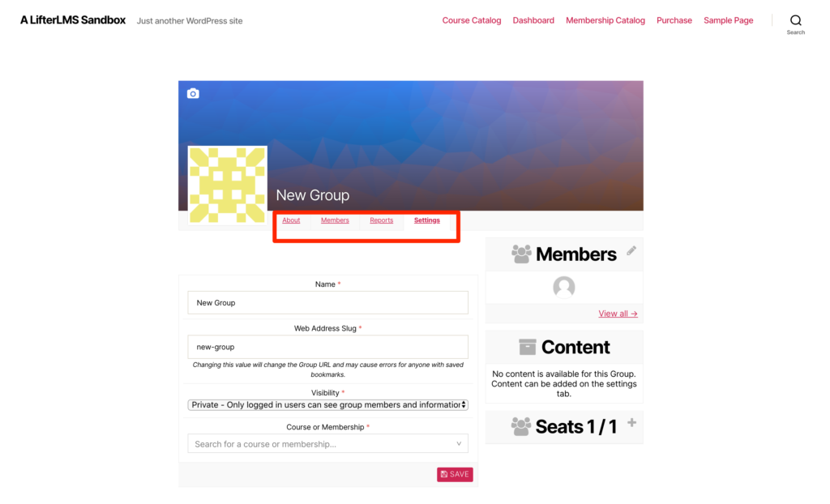The image size is (830, 504).
Task: Select the Settings tab
Action: (x=426, y=220)
